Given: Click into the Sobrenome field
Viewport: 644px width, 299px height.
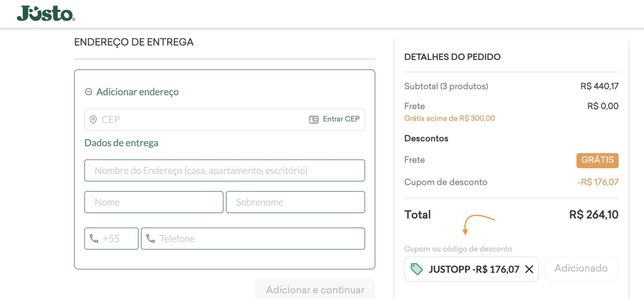Looking at the screenshot, I should (x=295, y=202).
